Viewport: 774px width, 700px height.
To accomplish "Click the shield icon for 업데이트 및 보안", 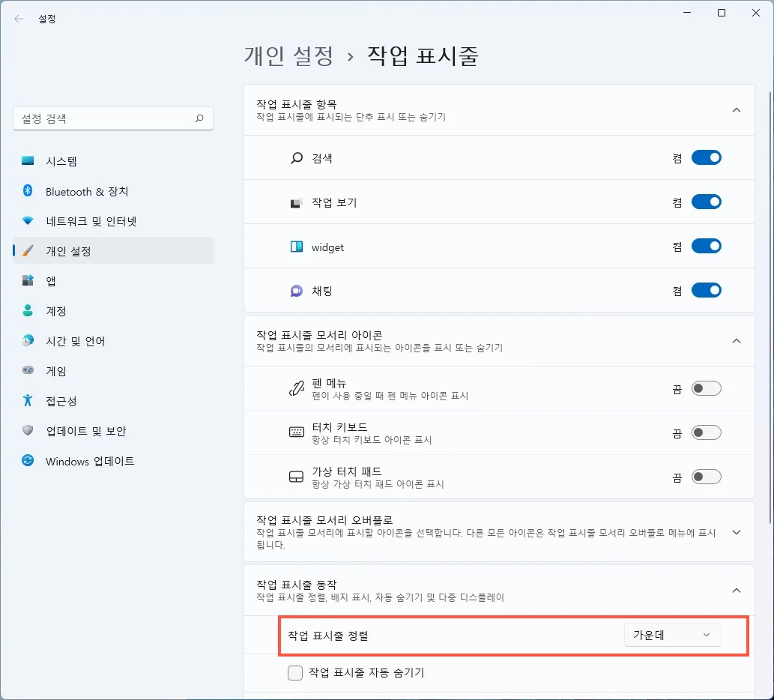I will [x=28, y=430].
